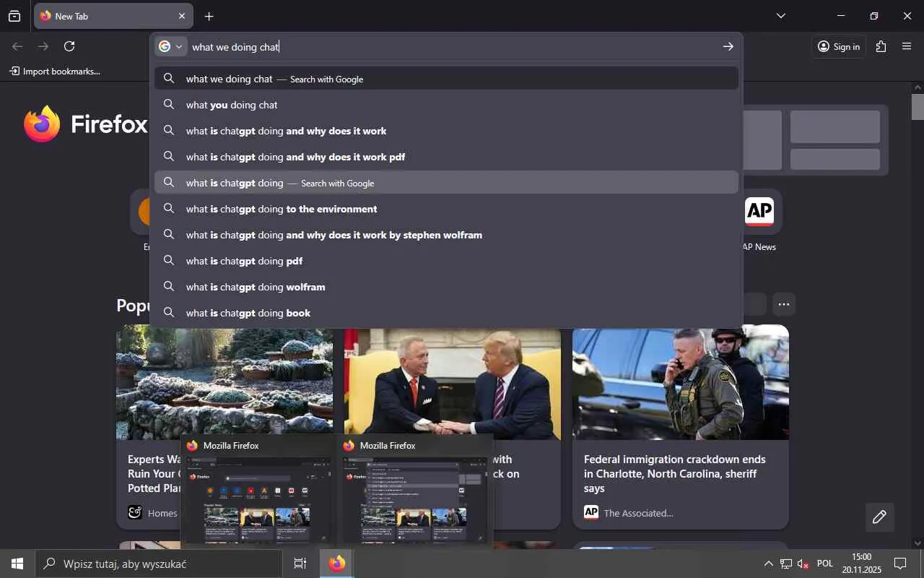Screen dimensions: 924x578
Task: Switch the POL keyboard language indicator
Action: pos(825,564)
